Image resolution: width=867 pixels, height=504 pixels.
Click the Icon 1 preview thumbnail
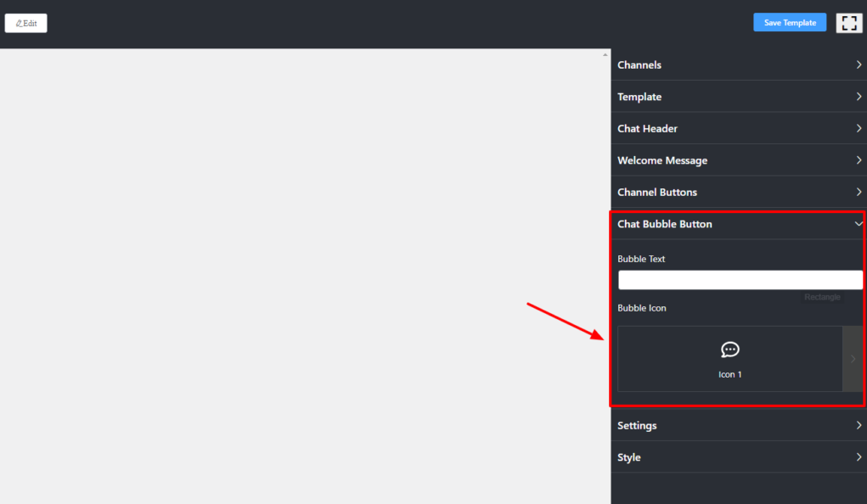pos(729,357)
